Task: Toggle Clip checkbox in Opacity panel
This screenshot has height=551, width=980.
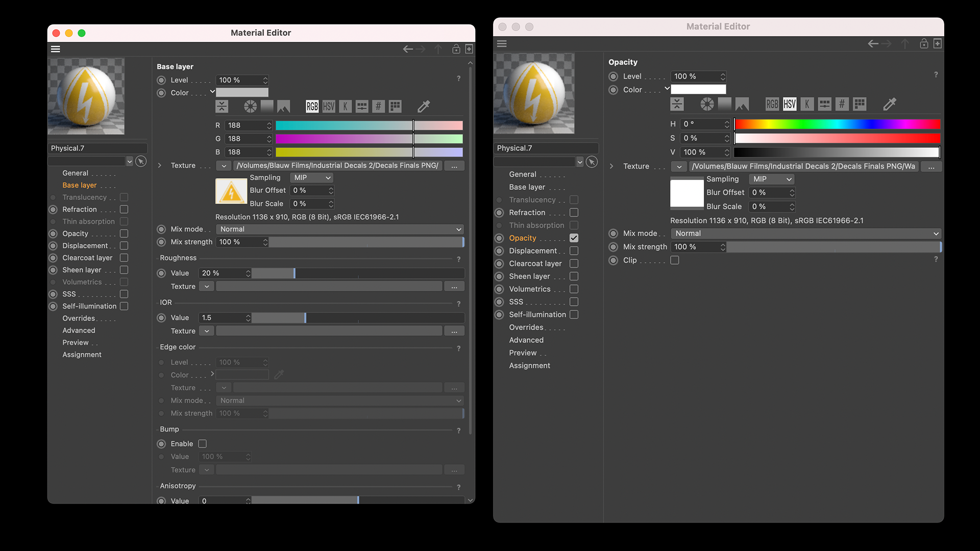Action: click(675, 260)
